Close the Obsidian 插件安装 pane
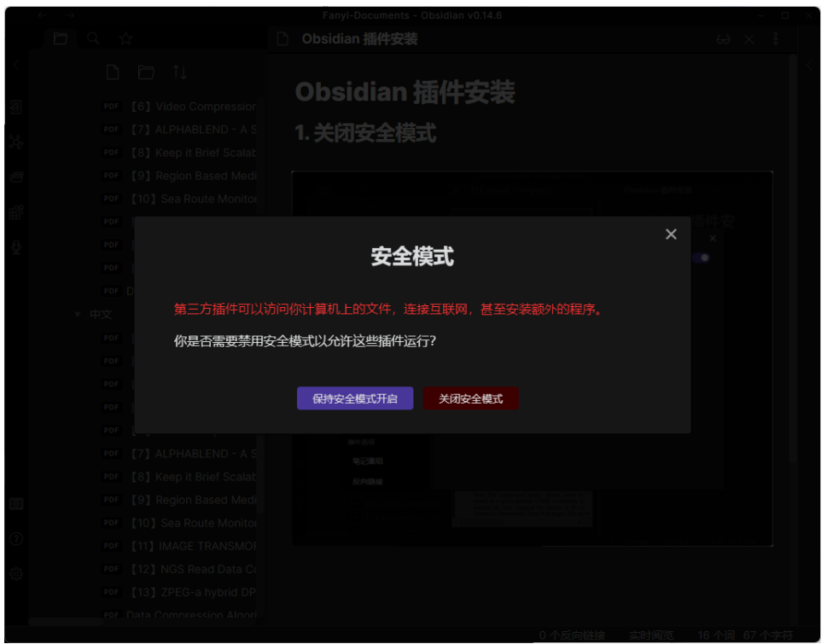This screenshot has height=644, width=827. tap(749, 39)
